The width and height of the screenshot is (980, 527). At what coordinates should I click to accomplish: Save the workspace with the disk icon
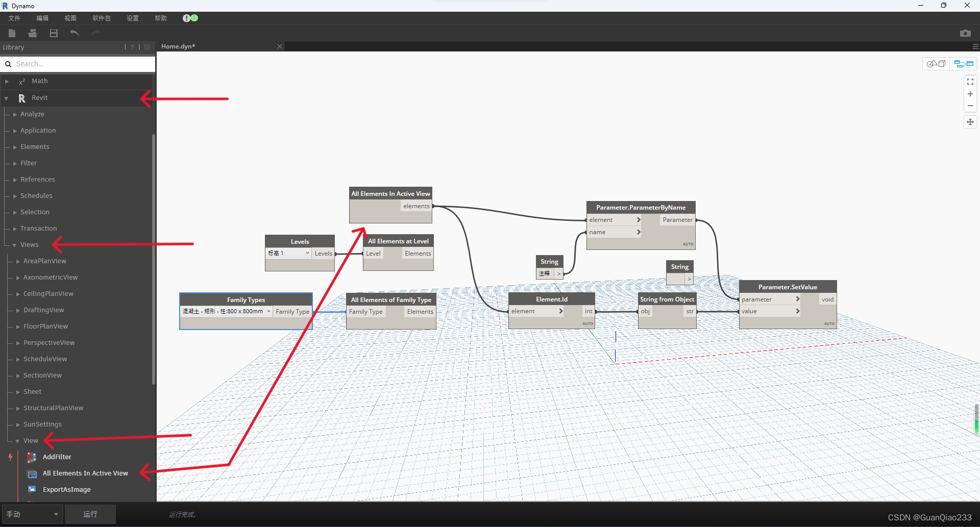(53, 33)
